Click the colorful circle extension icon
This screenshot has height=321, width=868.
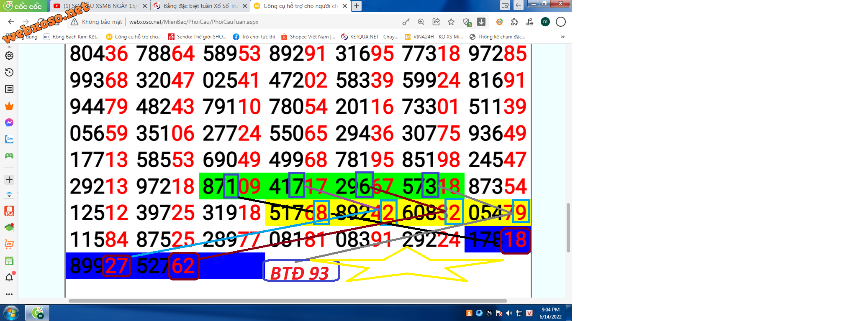(x=500, y=22)
